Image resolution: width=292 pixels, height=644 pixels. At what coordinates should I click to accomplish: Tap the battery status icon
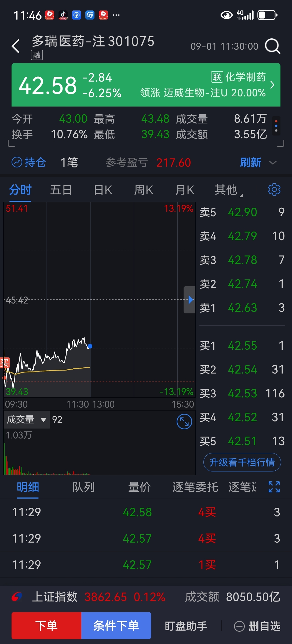point(268,15)
